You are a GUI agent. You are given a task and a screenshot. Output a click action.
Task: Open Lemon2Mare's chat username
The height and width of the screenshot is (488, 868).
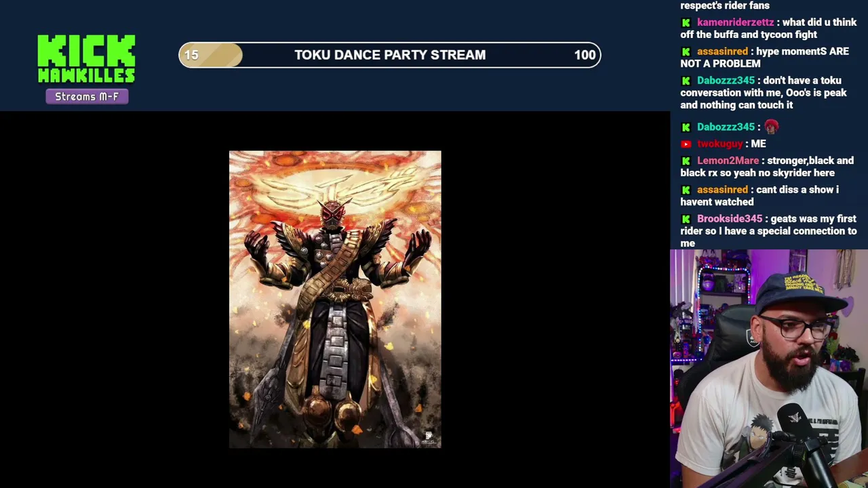tap(728, 161)
